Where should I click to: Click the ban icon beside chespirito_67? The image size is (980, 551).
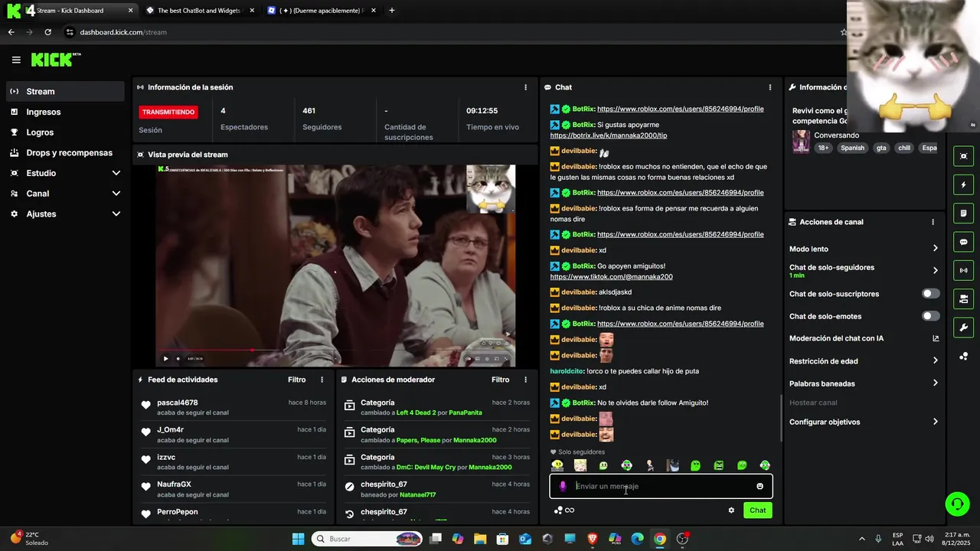pos(349,486)
